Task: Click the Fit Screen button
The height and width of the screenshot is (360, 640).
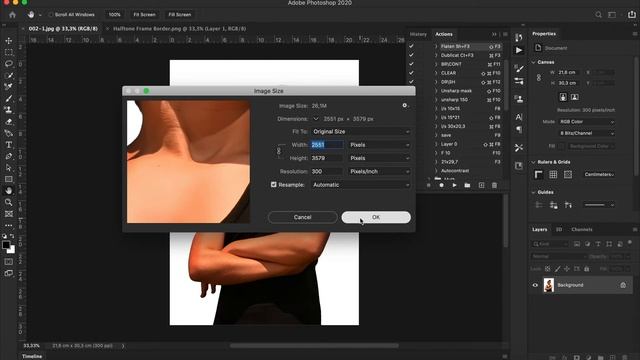Action: click(x=144, y=15)
